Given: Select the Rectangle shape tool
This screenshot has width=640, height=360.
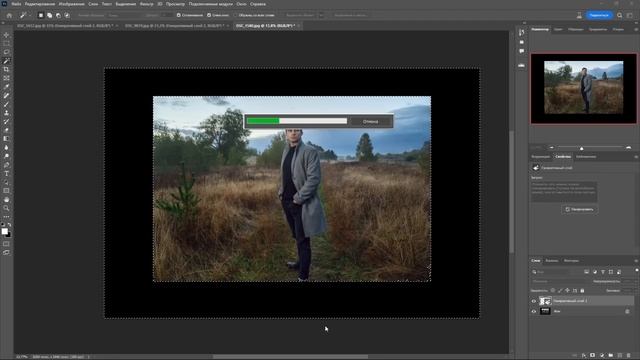Looking at the screenshot, I should point(6,191).
